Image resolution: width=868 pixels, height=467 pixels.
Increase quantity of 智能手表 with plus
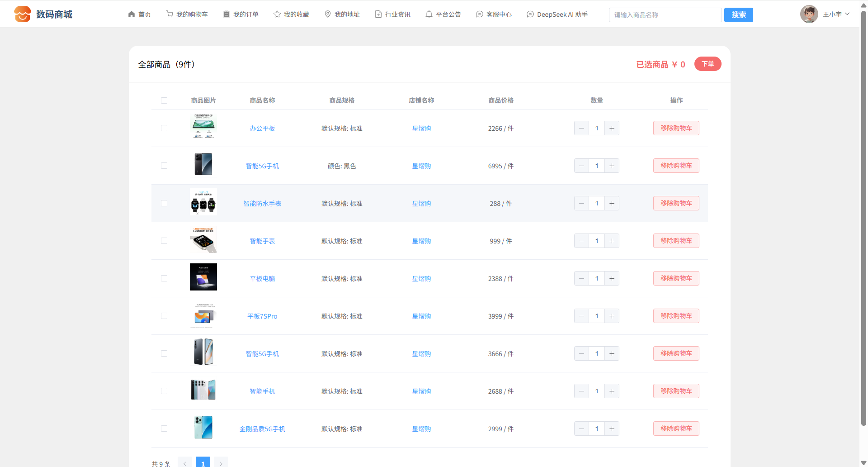(x=612, y=241)
